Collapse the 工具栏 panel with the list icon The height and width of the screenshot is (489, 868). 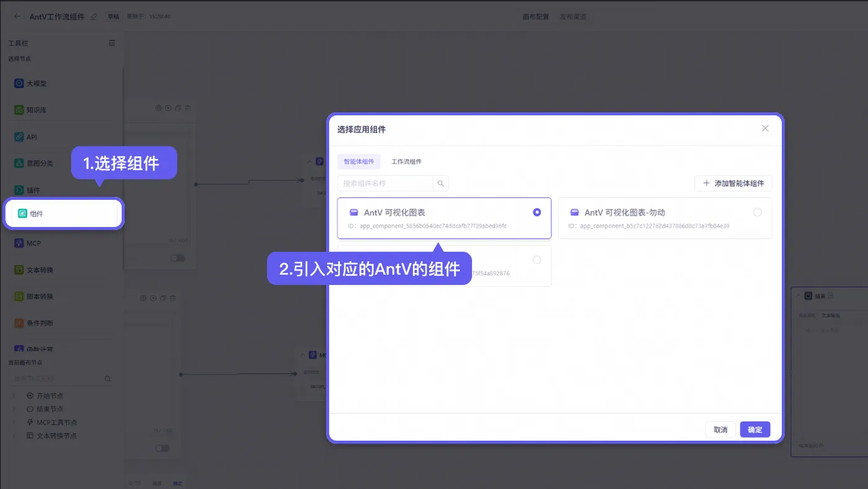pos(112,43)
